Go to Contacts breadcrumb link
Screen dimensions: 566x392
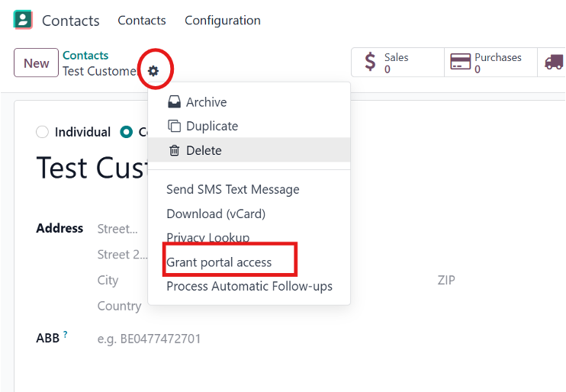(x=85, y=56)
